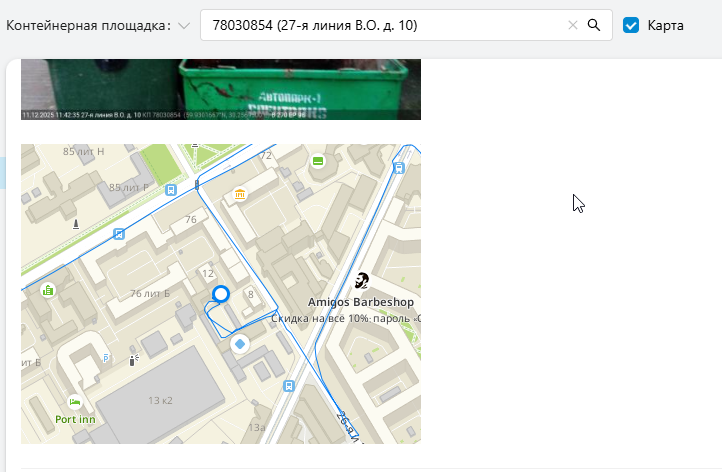Viewport: 722px width, 472px height.
Task: Click the search magnifier icon
Action: click(593, 25)
